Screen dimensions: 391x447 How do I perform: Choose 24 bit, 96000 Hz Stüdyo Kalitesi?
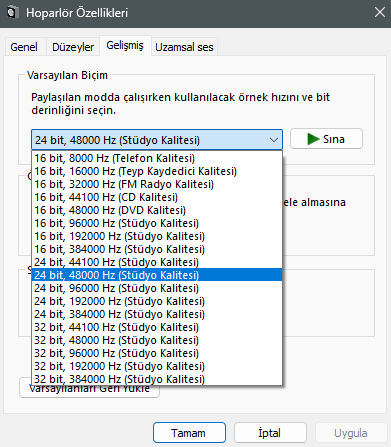pos(157,288)
